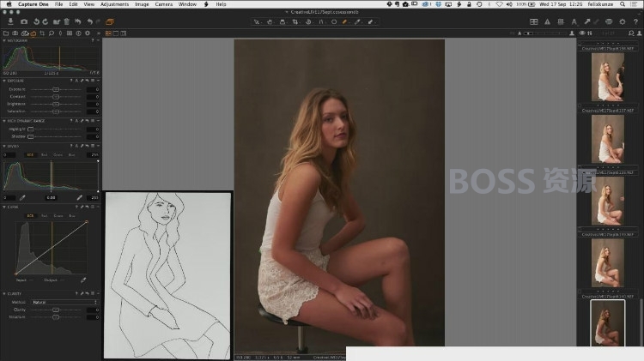Open the highlighted Exposure tool tab
Screen dimensions: 644x361
[x=33, y=33]
